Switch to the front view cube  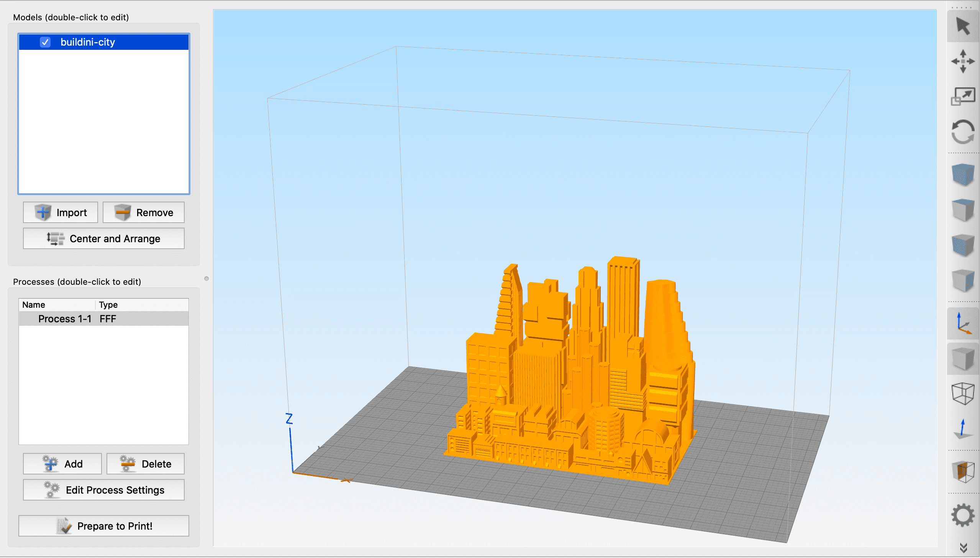tap(963, 245)
